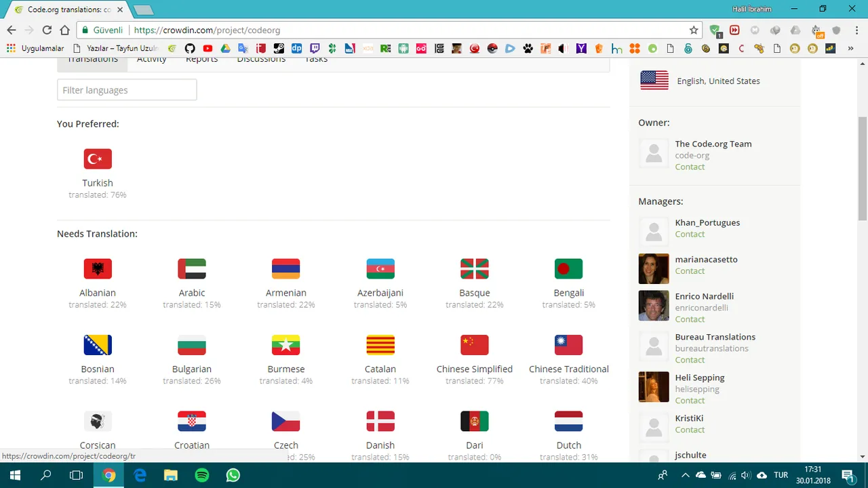Open the Windows Start menu
This screenshot has height=488, width=868.
click(15, 475)
